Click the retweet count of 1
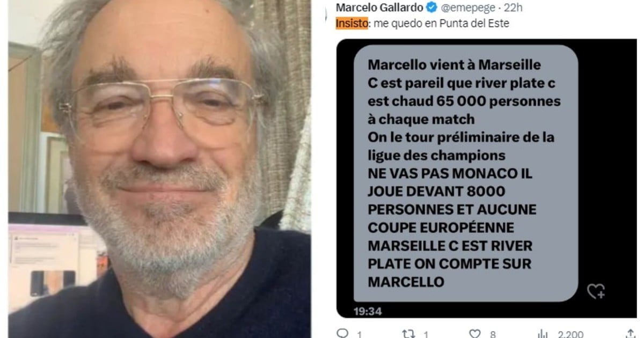644x338 pixels. click(426, 334)
